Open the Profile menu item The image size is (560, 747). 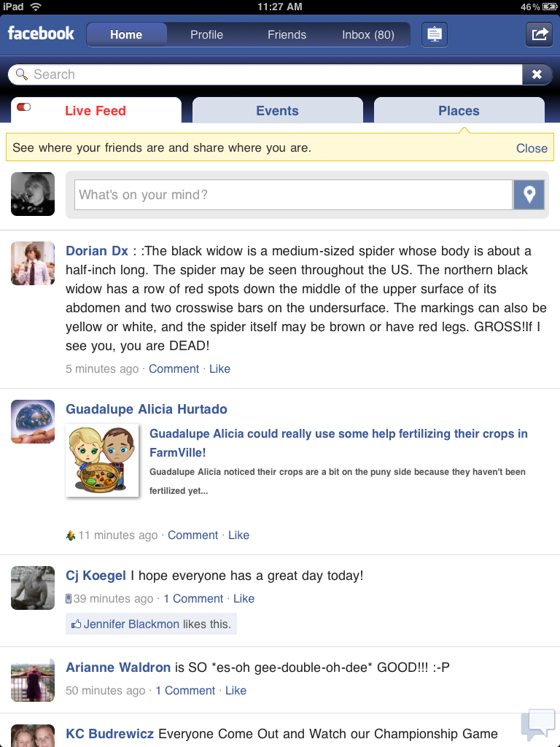coord(206,35)
